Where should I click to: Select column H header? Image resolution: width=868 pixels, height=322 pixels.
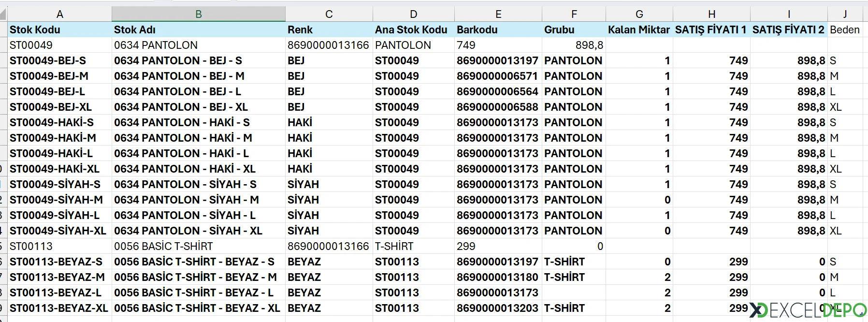click(x=711, y=14)
